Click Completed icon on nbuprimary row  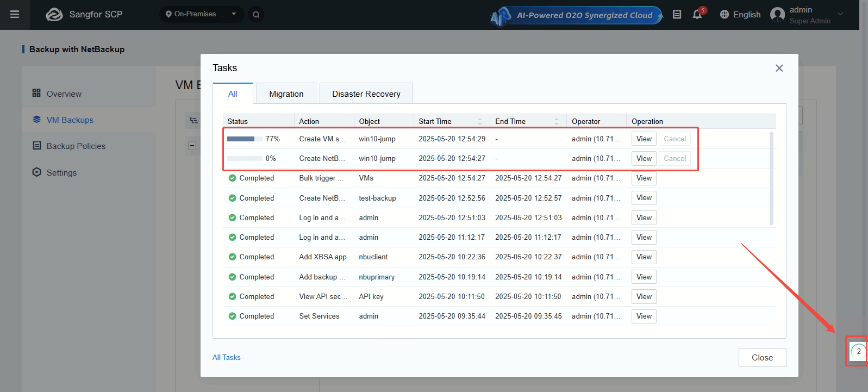coord(232,277)
